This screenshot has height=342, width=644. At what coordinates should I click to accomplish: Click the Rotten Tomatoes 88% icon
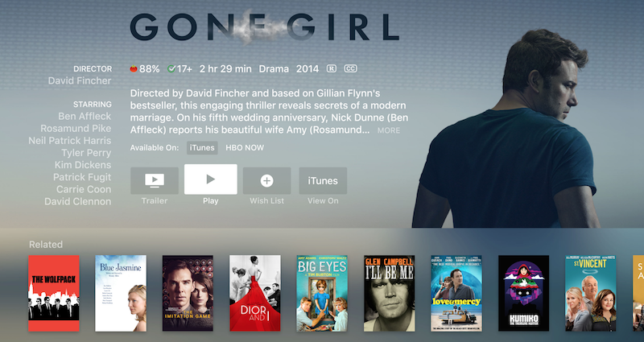coord(134,69)
